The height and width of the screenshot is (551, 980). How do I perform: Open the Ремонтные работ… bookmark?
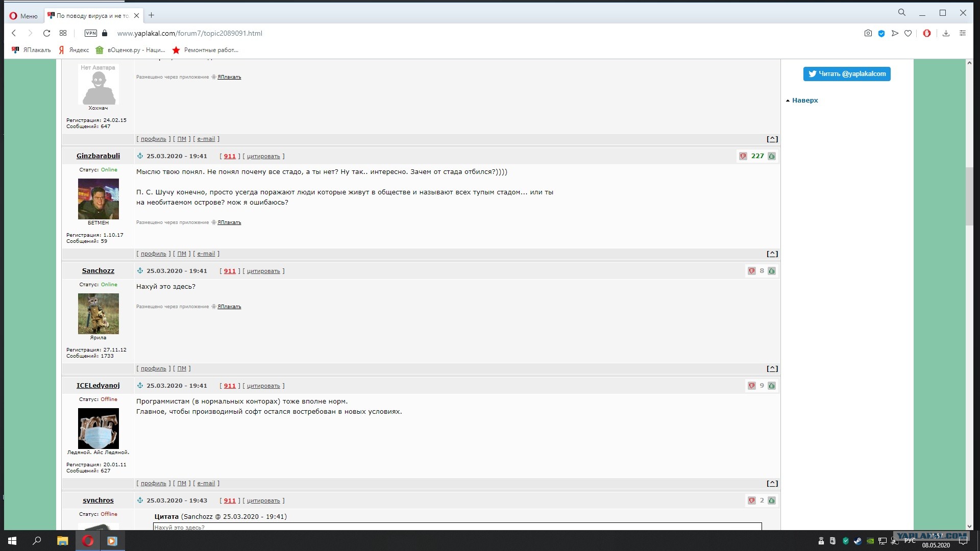(205, 50)
